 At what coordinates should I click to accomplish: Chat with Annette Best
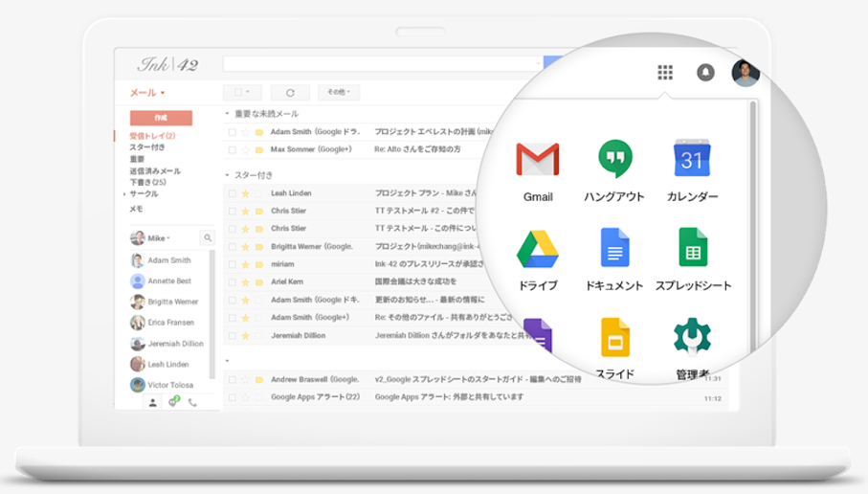click(161, 281)
